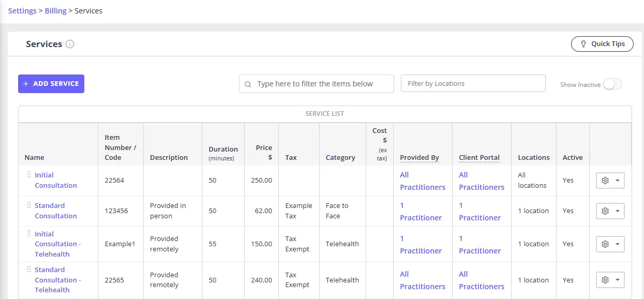This screenshot has width=644, height=299.
Task: Click Client Portal 1 Practitioner for Example1
Action: [480, 245]
